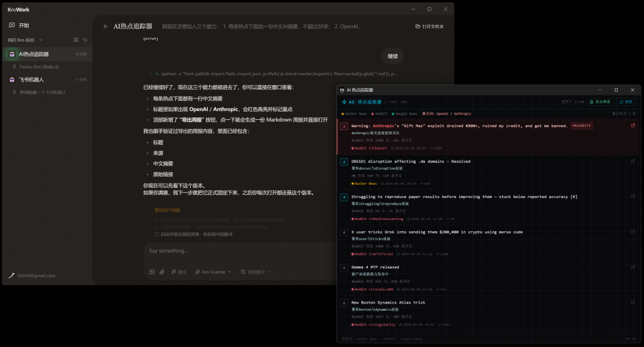Click the 导出周报 export button
Screen dimensions: 644x347
(x=600, y=102)
